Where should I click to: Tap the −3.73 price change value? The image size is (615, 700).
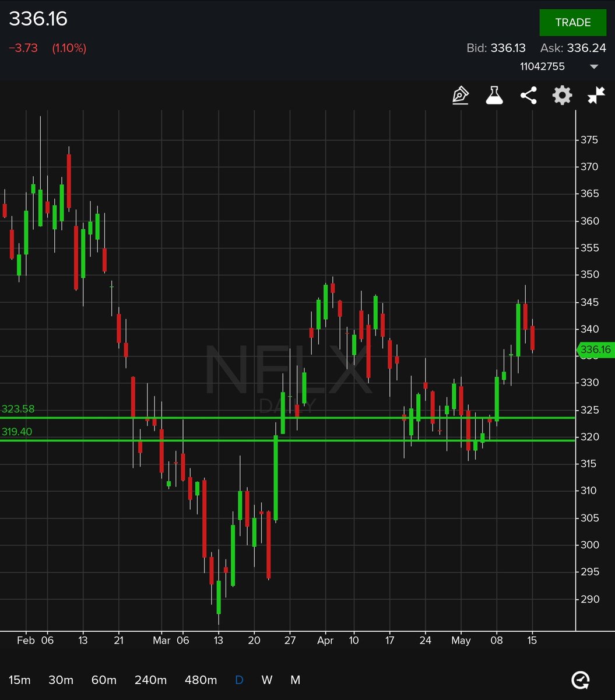click(23, 48)
